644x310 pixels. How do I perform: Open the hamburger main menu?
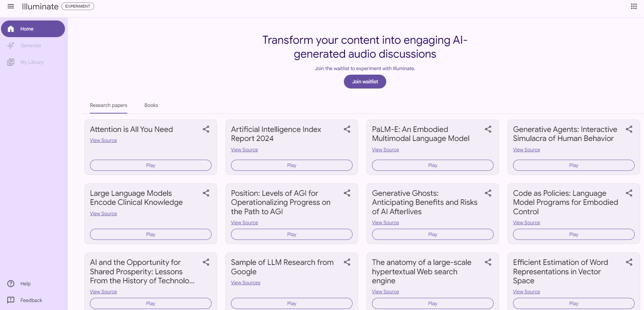coord(11,6)
